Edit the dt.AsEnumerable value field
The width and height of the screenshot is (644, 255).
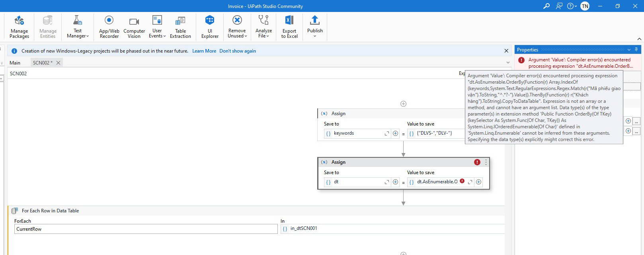coord(437,182)
